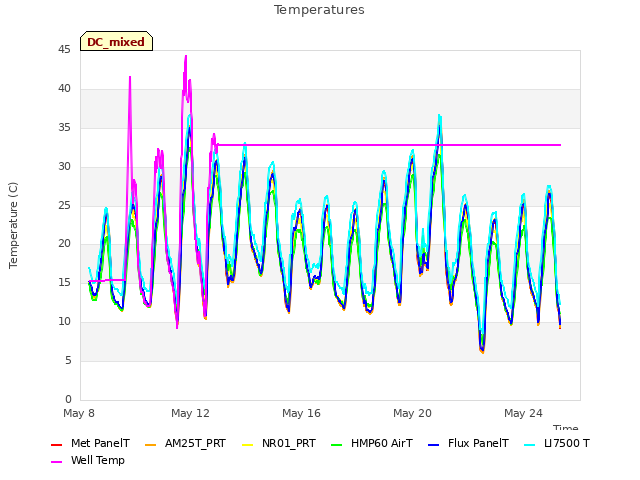
Task: Click the 45 y-axis tick label
Action: [64, 50]
